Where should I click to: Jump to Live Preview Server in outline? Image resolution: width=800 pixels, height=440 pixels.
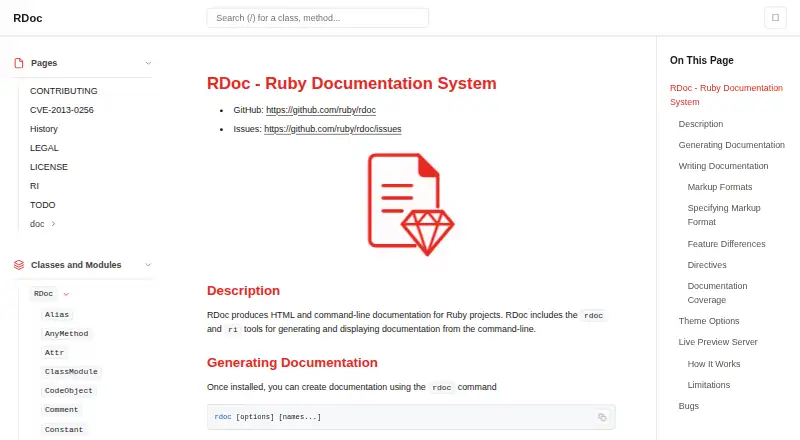pyautogui.click(x=718, y=342)
